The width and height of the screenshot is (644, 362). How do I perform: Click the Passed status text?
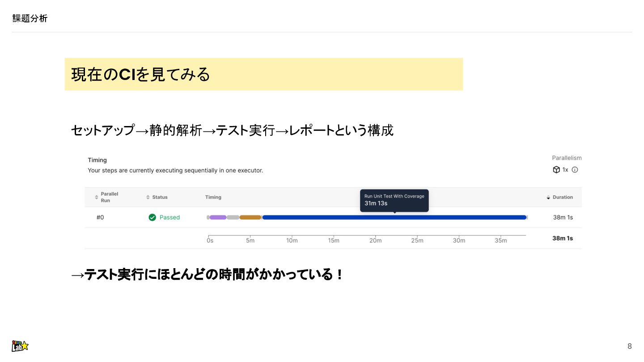[x=169, y=217]
